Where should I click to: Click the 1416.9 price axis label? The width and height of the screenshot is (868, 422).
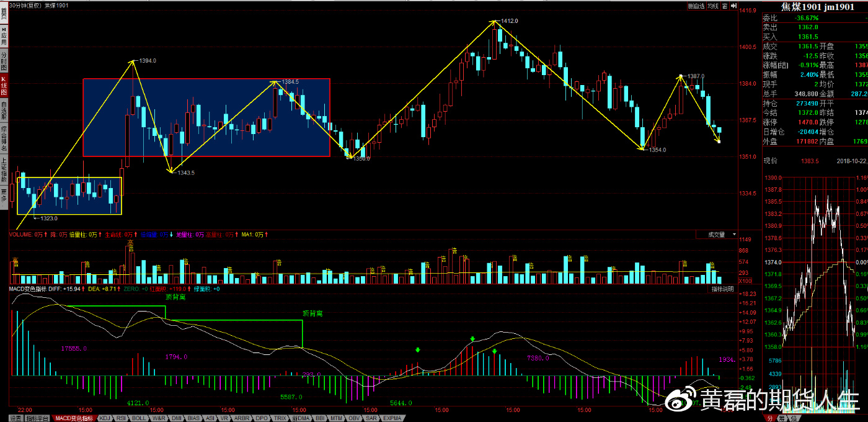pyautogui.click(x=749, y=11)
